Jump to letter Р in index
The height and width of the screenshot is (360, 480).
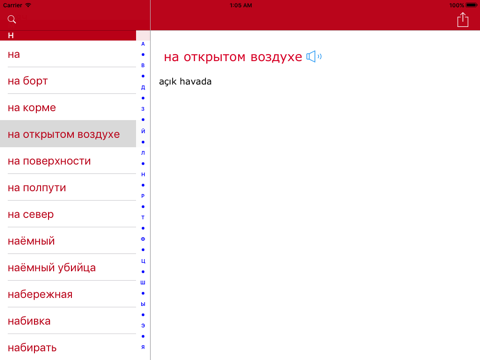pyautogui.click(x=143, y=196)
